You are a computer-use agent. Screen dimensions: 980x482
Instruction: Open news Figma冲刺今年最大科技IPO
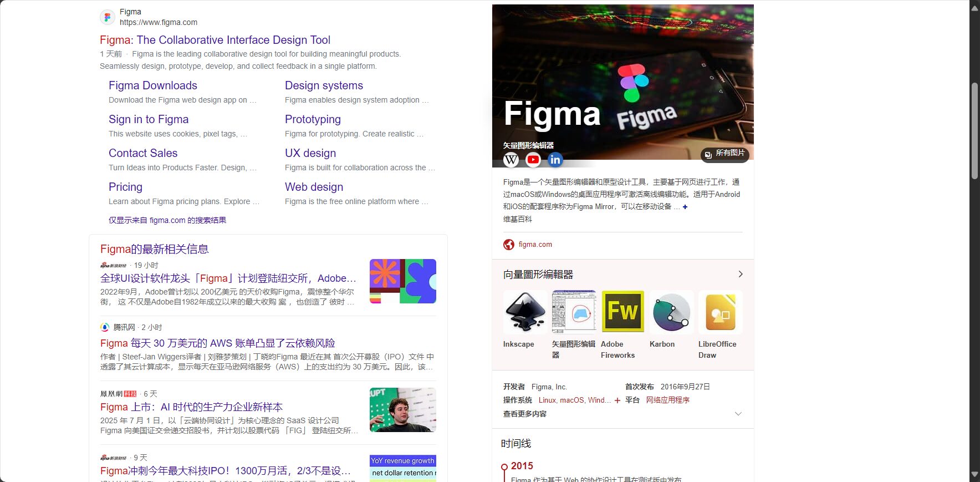[x=226, y=471]
